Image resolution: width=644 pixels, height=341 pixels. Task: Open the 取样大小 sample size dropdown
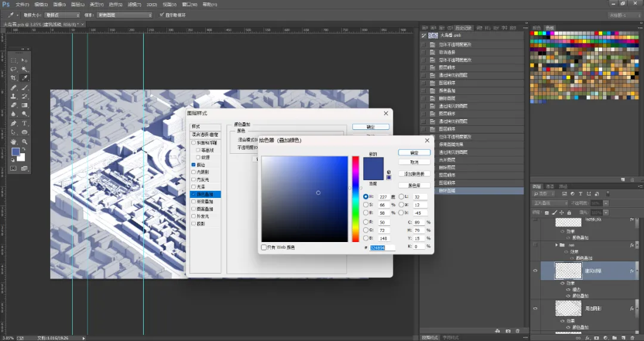(63, 15)
